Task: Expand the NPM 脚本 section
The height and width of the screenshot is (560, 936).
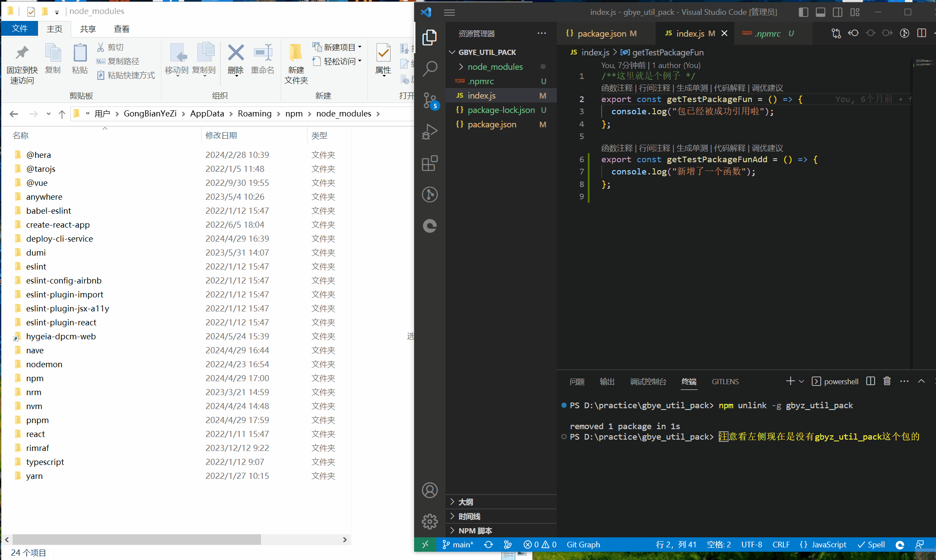Action: pyautogui.click(x=475, y=531)
